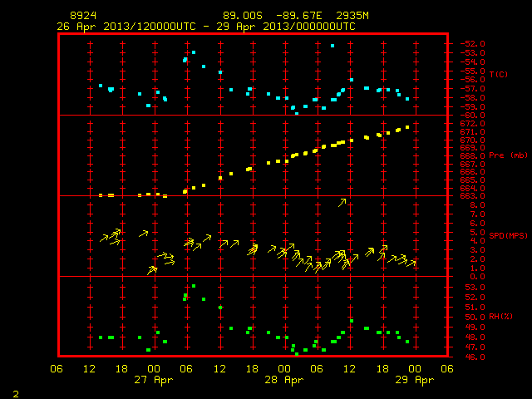Click the Pre (mb) pressure axis label
The height and width of the screenshot is (399, 532).
click(508, 155)
